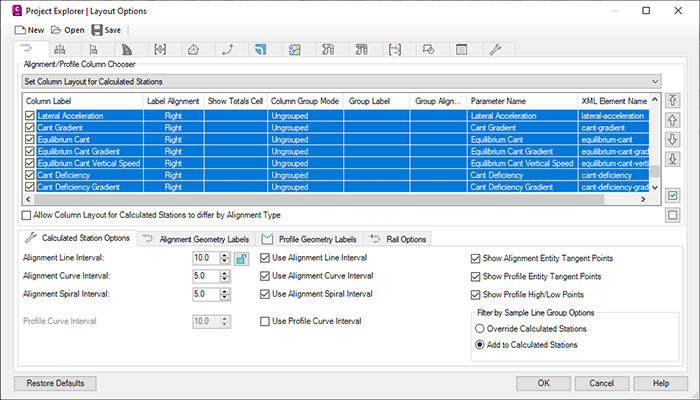Select Override Calculated Stations radio option

point(481,328)
